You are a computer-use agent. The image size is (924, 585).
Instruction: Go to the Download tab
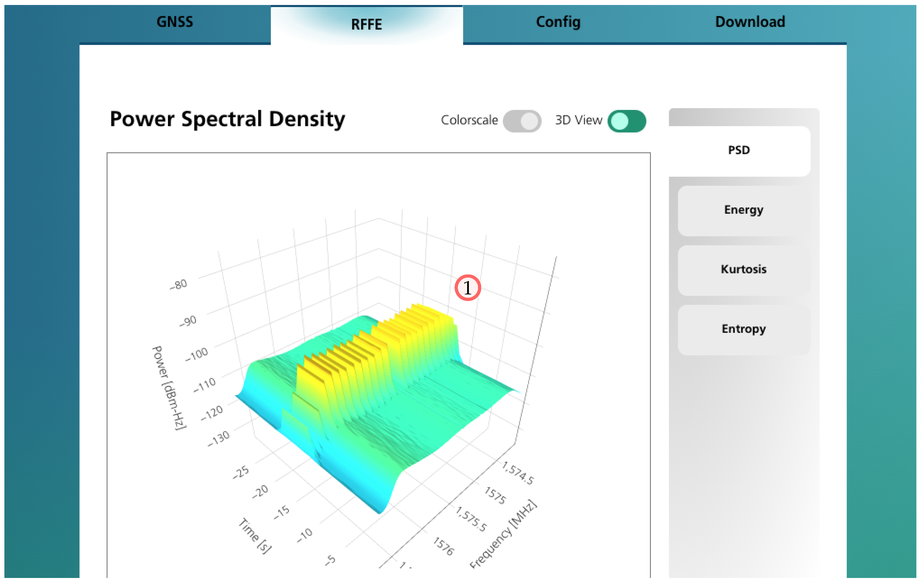pos(750,22)
